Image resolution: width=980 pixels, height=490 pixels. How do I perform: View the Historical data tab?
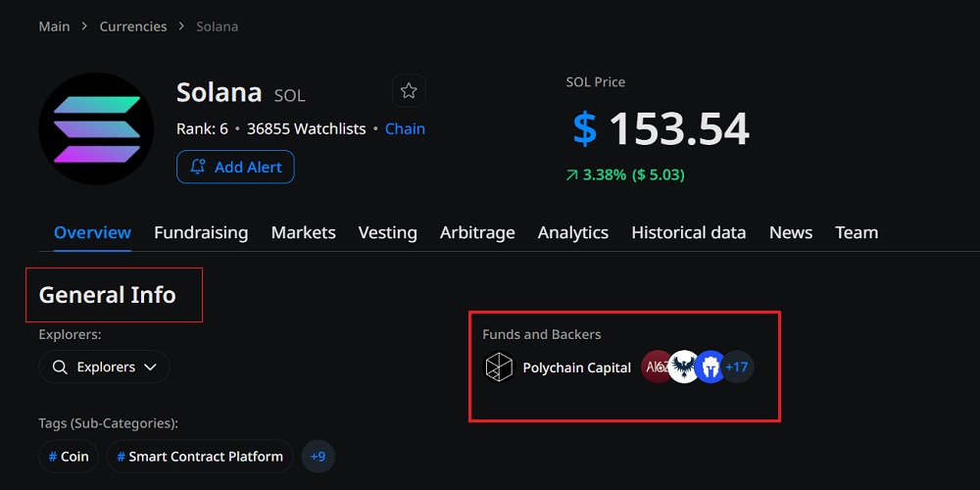(688, 232)
